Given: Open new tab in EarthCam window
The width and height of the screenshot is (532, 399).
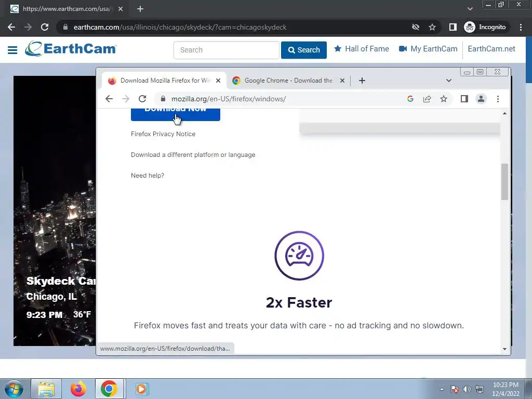Looking at the screenshot, I should [x=140, y=9].
